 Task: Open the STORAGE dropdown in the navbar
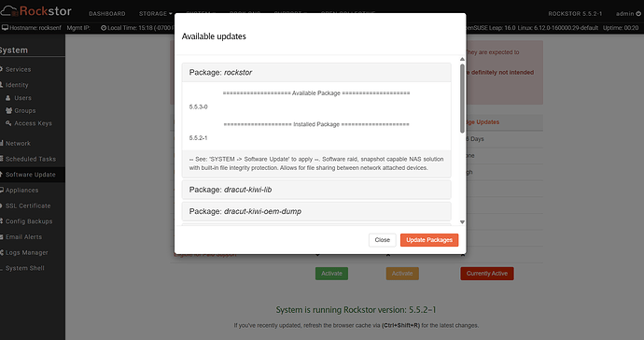tap(155, 14)
